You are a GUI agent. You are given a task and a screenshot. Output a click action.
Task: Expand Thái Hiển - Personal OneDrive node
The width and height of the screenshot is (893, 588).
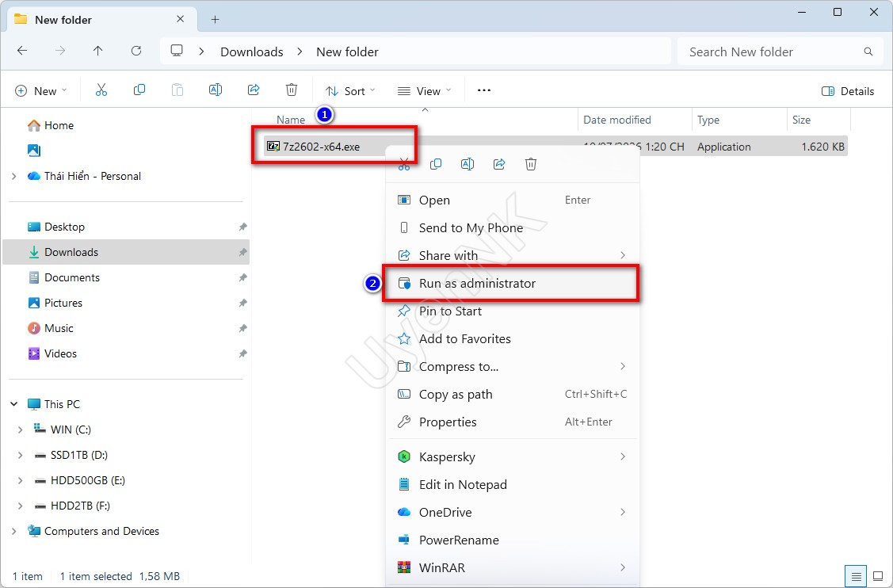coord(14,177)
